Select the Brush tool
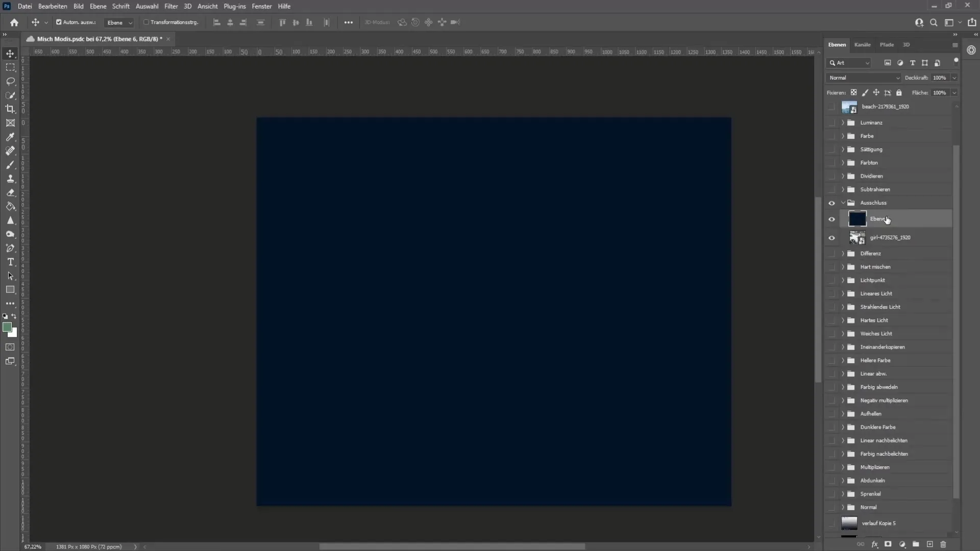This screenshot has width=980, height=551. pyautogui.click(x=10, y=164)
